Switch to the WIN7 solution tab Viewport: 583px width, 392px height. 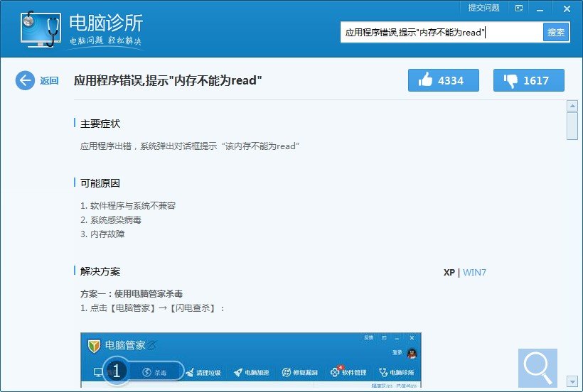[474, 272]
